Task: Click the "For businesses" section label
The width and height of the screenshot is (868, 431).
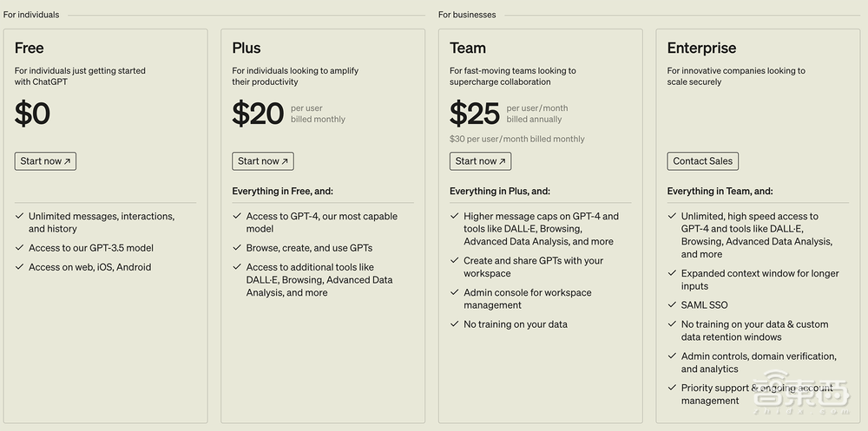Action: tap(467, 15)
